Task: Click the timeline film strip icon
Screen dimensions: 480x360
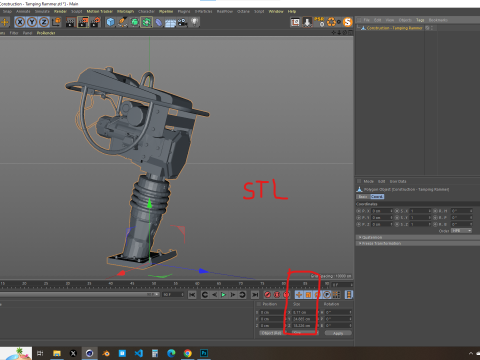Action: click(349, 295)
